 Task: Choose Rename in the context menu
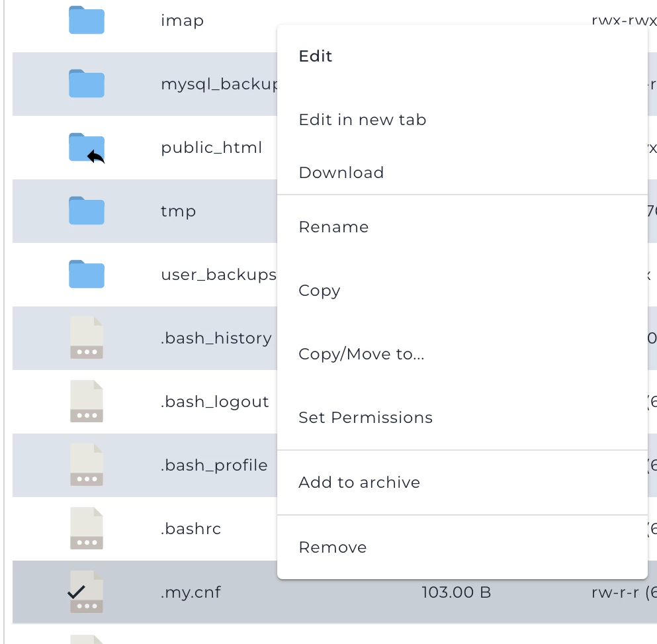(x=333, y=227)
